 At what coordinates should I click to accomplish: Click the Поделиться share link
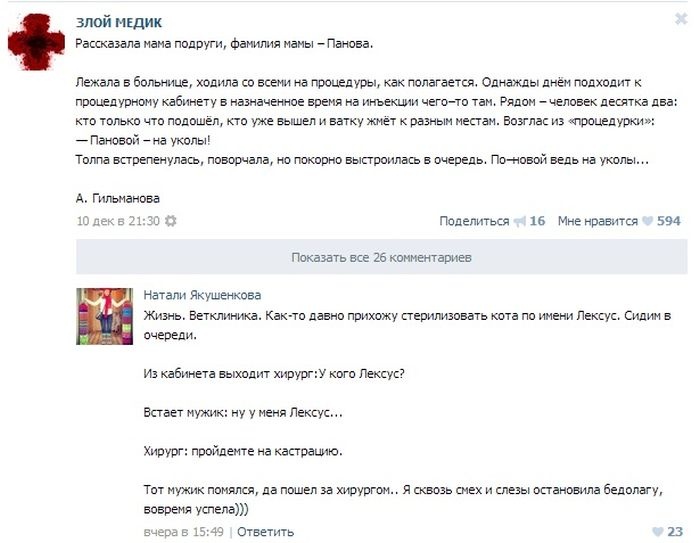(474, 221)
